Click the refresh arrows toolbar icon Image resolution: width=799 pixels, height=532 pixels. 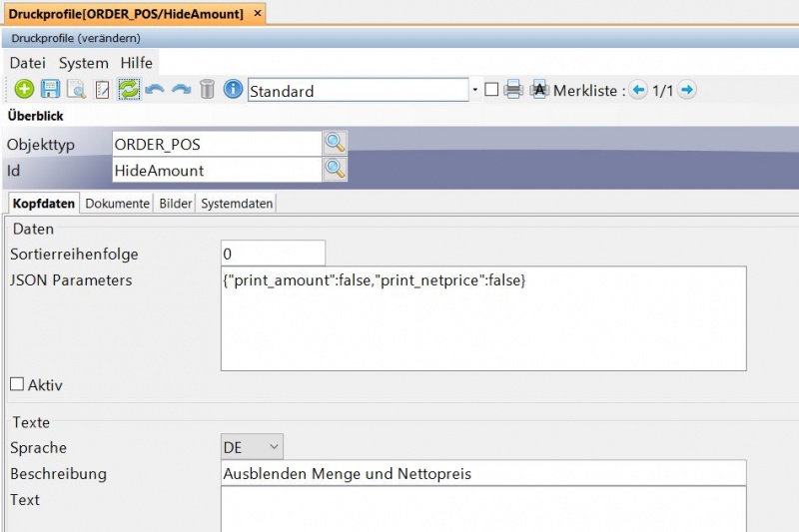128,90
